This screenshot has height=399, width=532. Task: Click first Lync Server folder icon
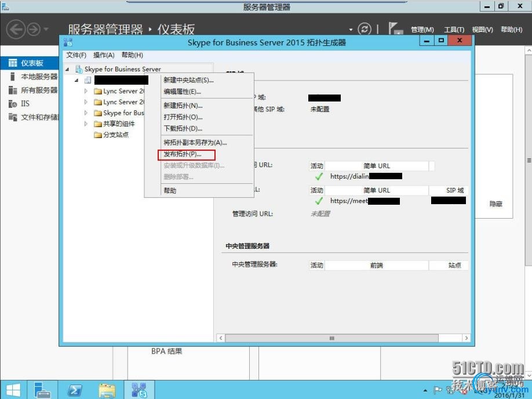coord(98,92)
